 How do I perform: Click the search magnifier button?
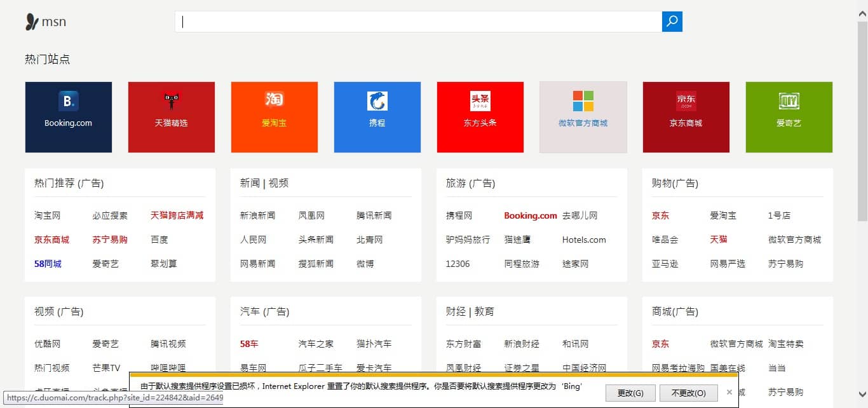coord(672,21)
